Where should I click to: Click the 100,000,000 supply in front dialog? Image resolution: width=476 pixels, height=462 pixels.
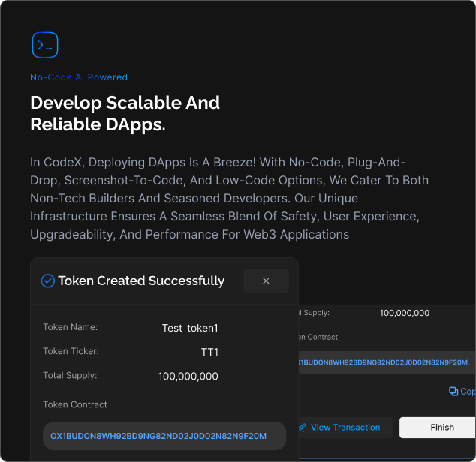pos(188,376)
